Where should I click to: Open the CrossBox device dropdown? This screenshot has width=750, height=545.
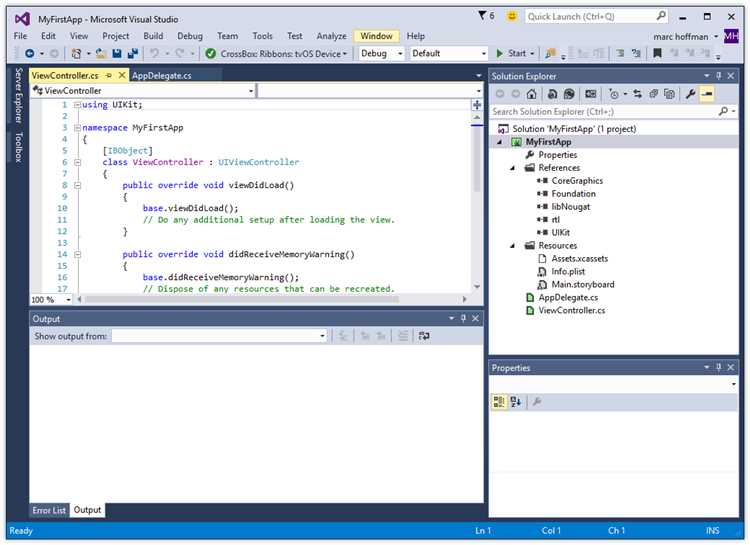click(344, 54)
